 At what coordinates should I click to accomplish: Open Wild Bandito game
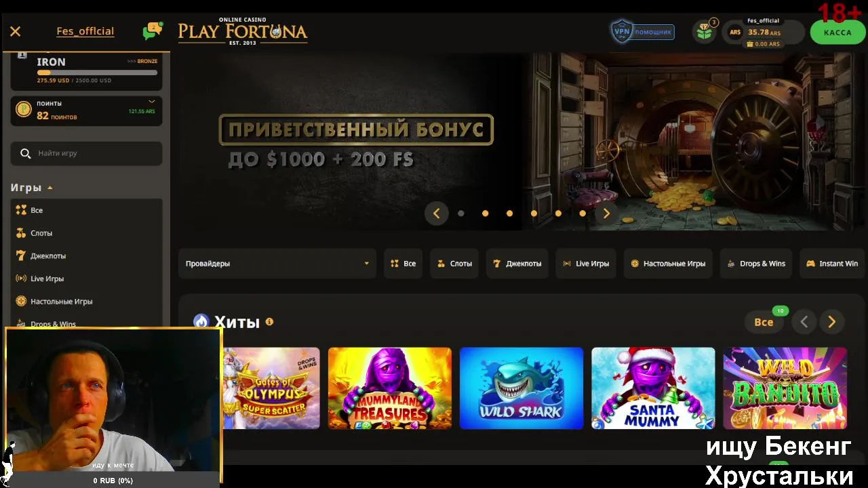pos(785,388)
